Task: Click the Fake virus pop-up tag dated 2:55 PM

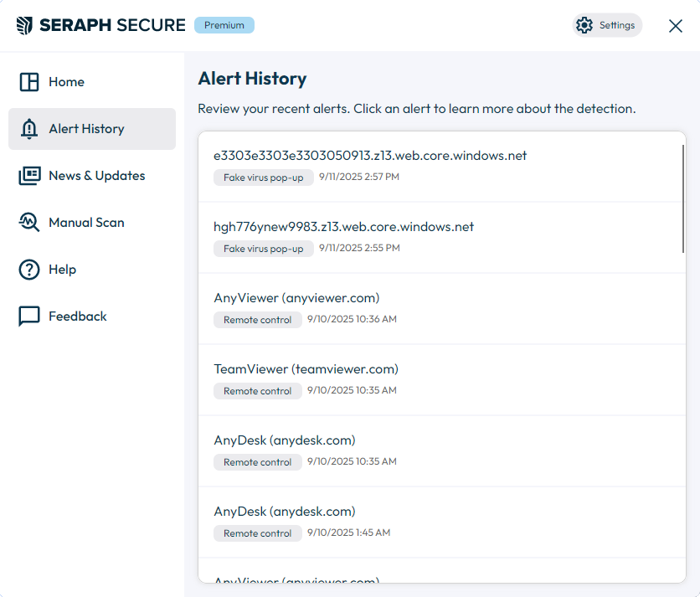Action: pos(264,249)
